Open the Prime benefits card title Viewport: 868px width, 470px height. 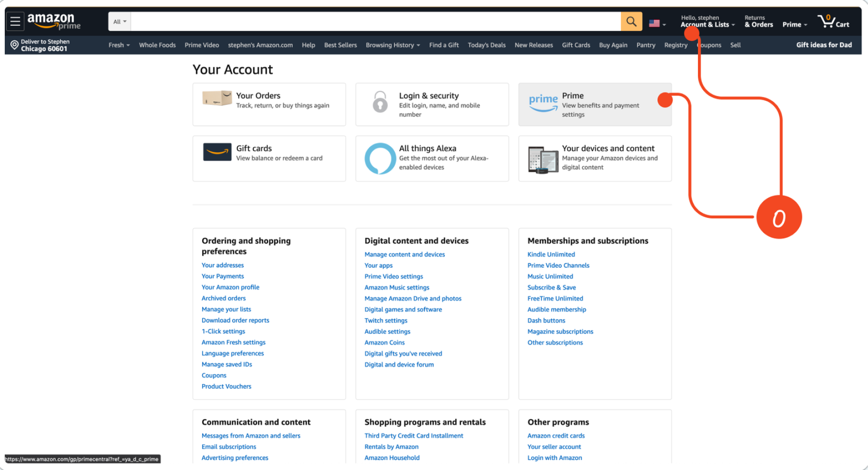(573, 95)
